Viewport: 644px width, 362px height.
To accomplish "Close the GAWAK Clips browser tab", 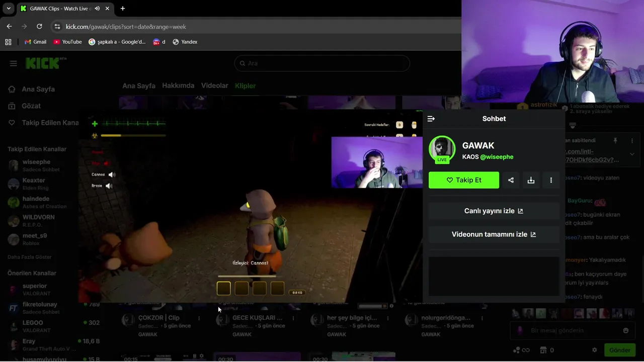I will 107,9.
